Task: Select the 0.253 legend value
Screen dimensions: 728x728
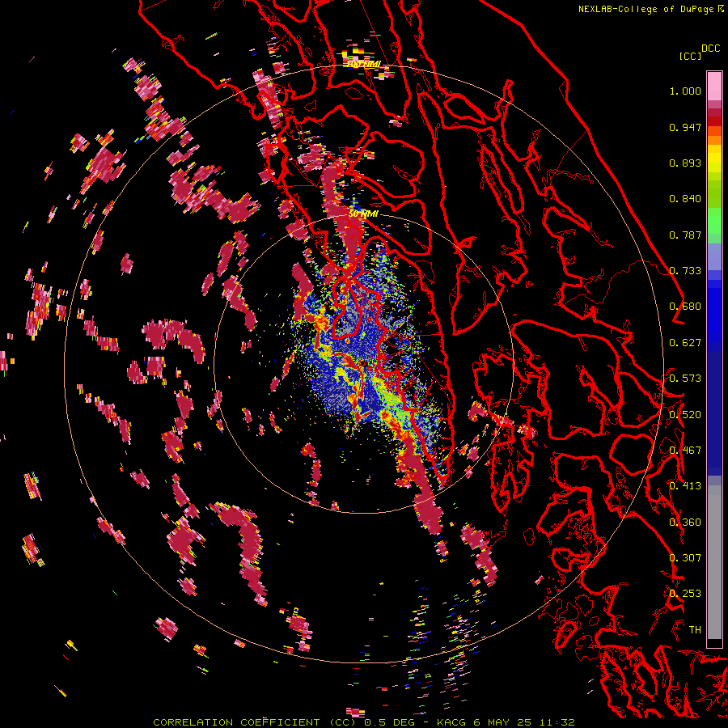Action: coord(685,594)
